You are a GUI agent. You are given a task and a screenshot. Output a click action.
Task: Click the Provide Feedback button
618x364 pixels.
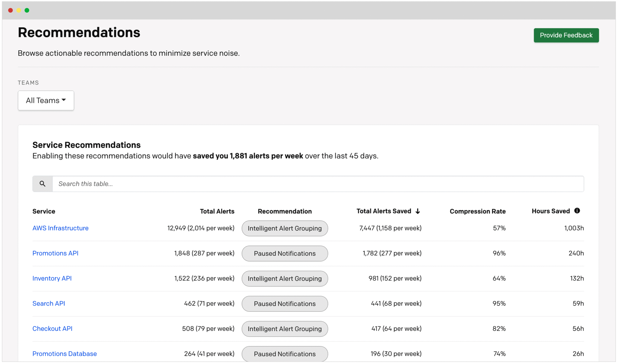tap(566, 35)
